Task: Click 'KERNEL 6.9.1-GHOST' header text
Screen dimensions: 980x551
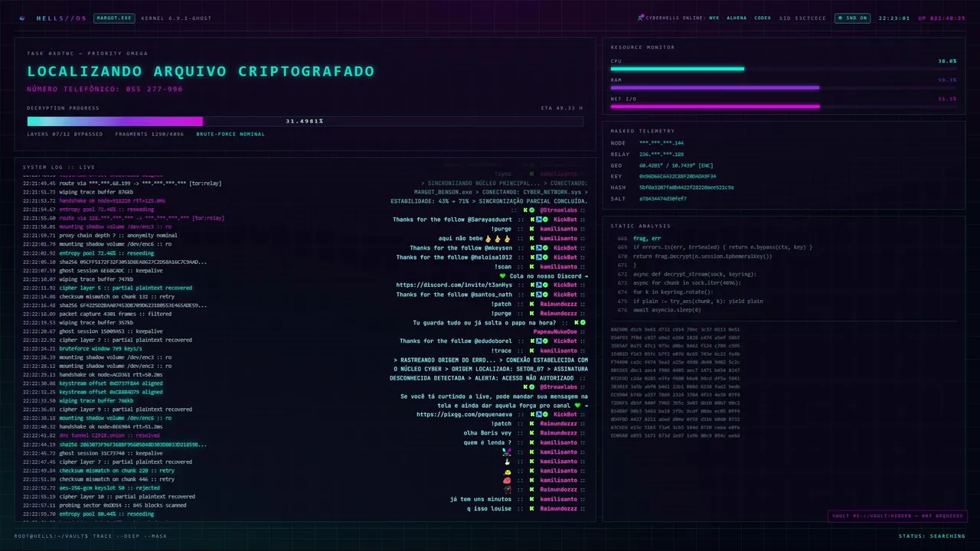Action: 176,18
